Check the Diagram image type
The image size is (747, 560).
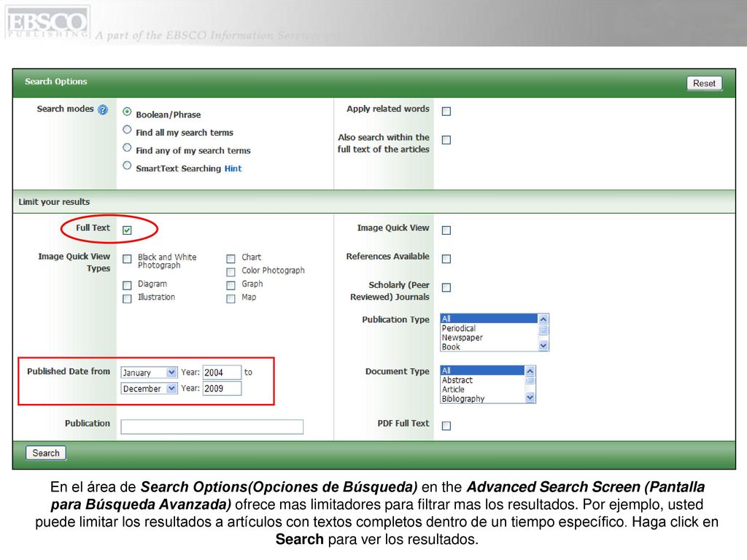[x=127, y=286]
